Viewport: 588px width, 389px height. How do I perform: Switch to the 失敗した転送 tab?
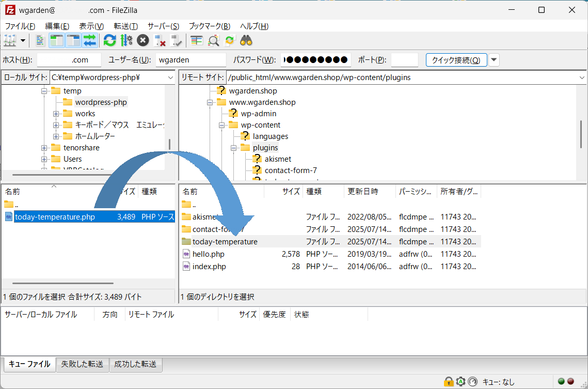pyautogui.click(x=82, y=364)
